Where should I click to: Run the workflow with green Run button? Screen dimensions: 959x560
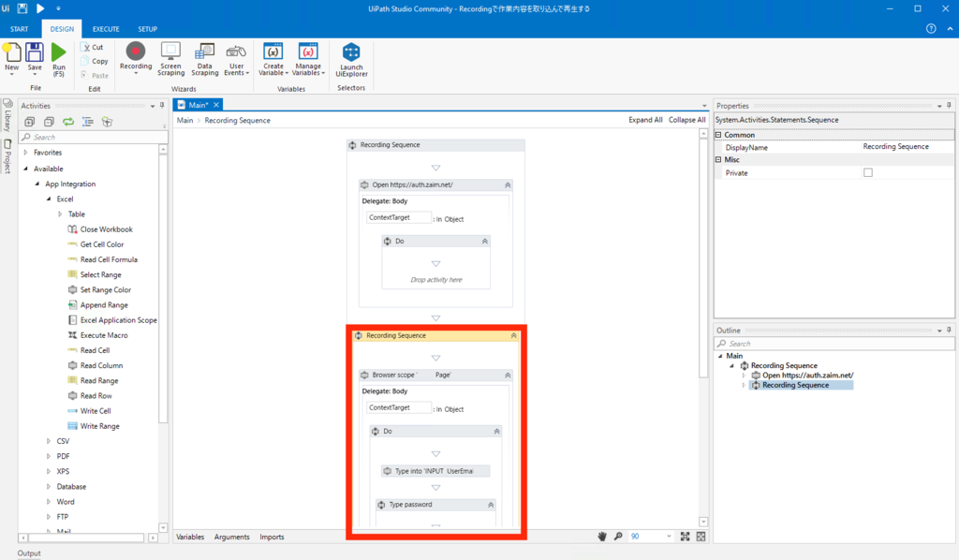59,59
